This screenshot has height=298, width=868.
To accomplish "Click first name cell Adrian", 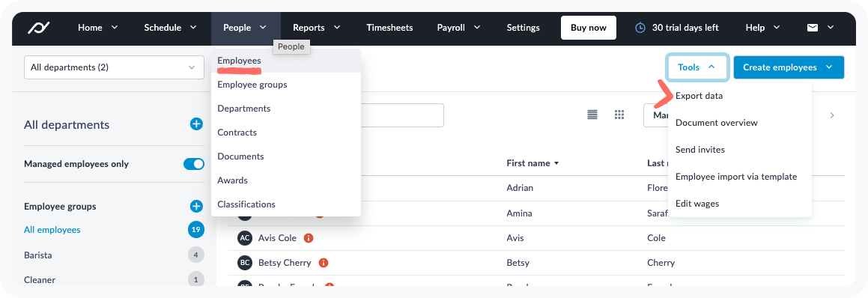I will (x=520, y=188).
